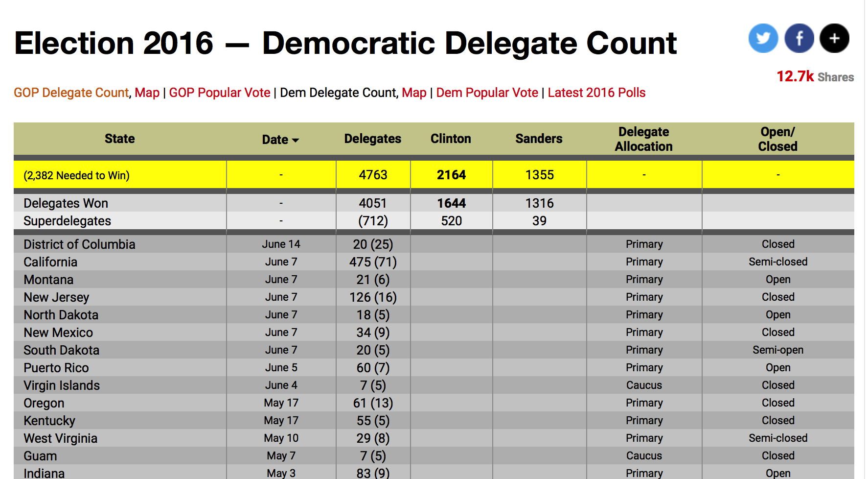
Task: Open the Democratic delegates Map
Action: [x=414, y=93]
